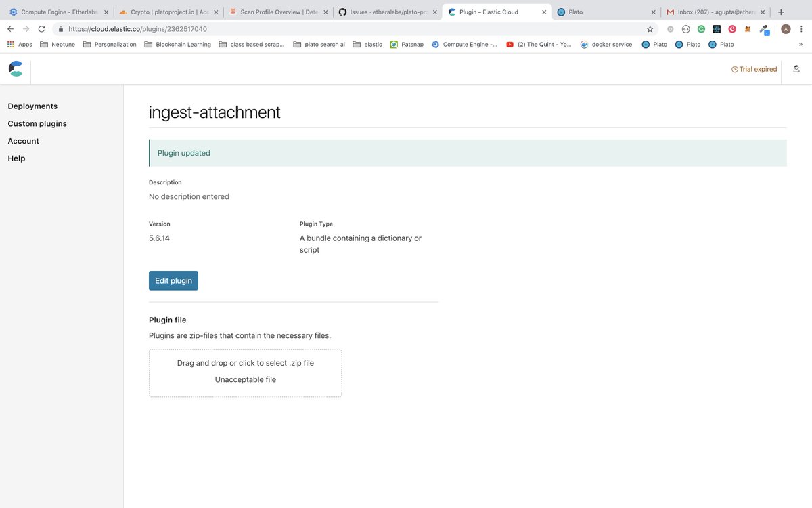Open the Patsnap bookmark
The width and height of the screenshot is (812, 508).
[x=407, y=44]
